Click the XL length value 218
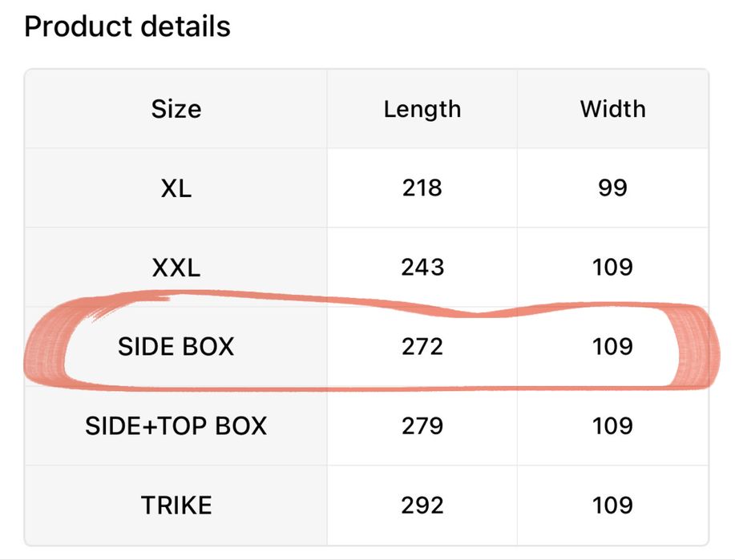This screenshot has height=560, width=735. (422, 188)
